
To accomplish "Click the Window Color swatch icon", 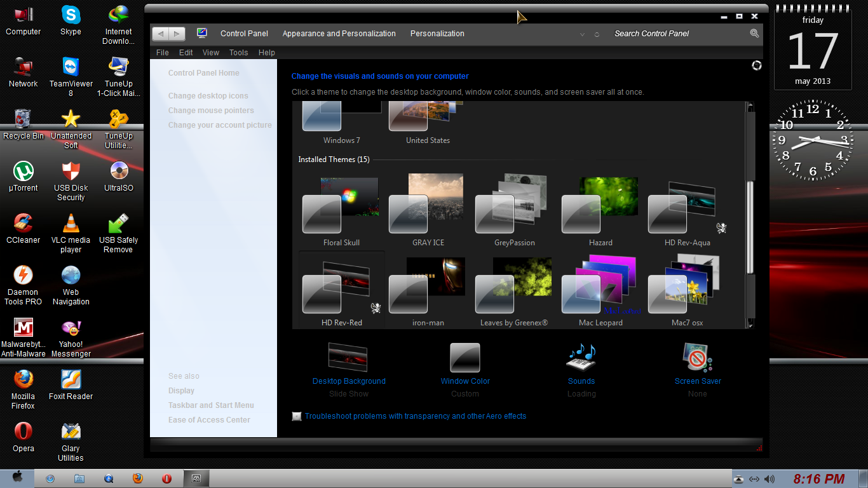I will 465,357.
